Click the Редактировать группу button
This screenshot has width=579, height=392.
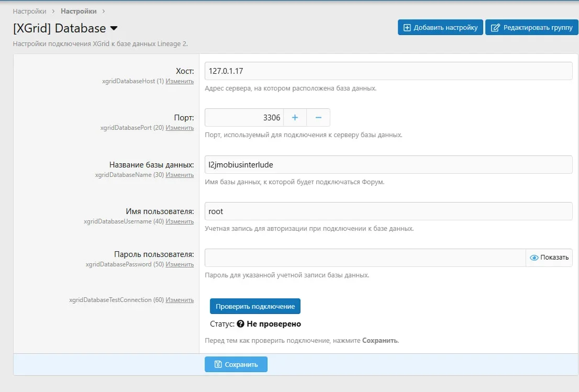(x=532, y=27)
